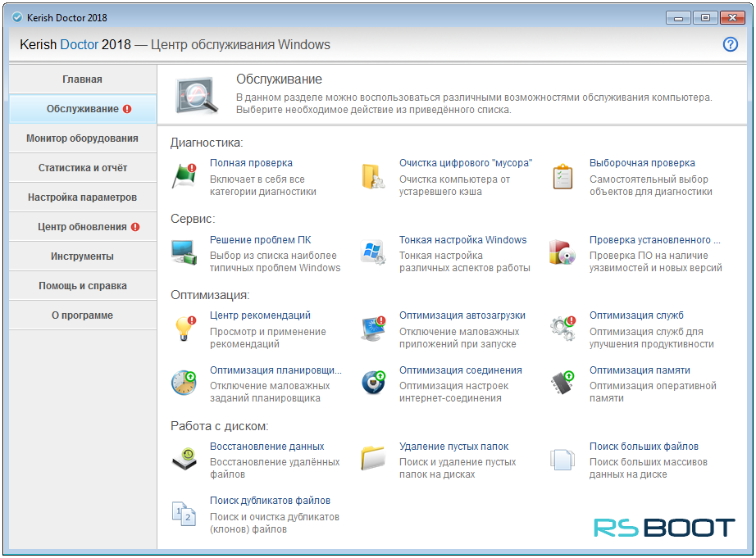Maximize the Kerish Doctor window
Screen dimensions: 756x558
coord(705,18)
